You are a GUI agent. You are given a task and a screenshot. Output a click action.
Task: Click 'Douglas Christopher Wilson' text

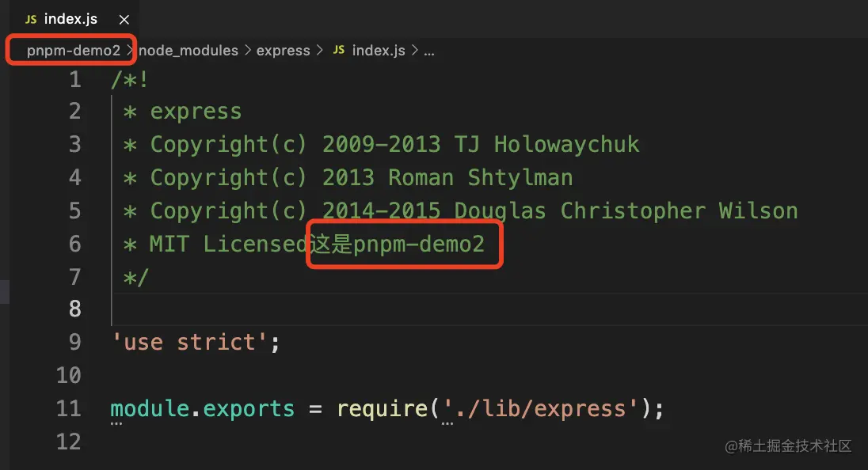626,211
